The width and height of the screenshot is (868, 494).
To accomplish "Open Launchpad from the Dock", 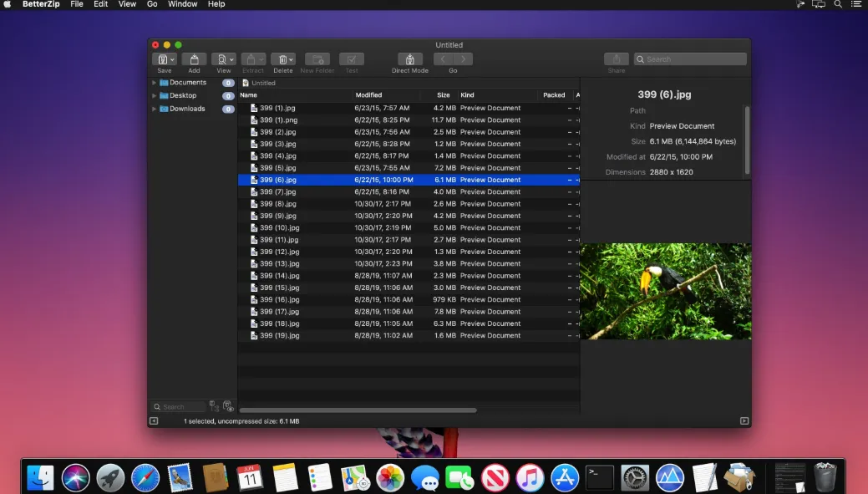I will pos(110,477).
